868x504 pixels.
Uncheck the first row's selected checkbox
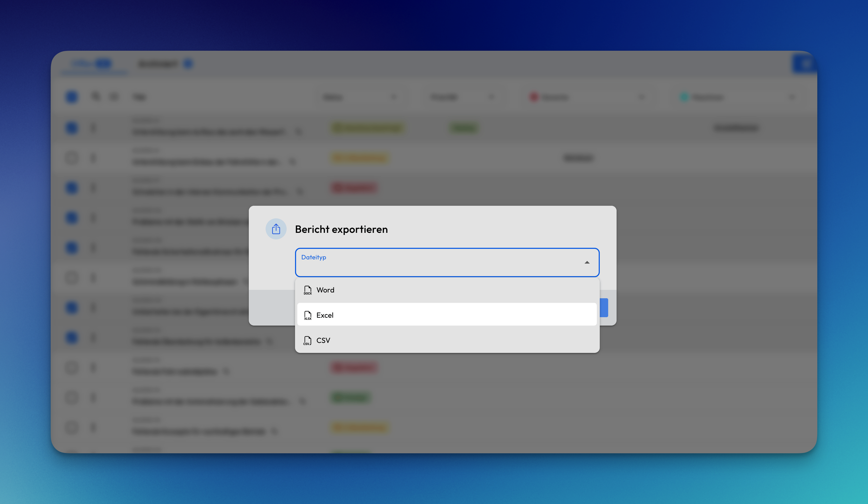pyautogui.click(x=72, y=128)
